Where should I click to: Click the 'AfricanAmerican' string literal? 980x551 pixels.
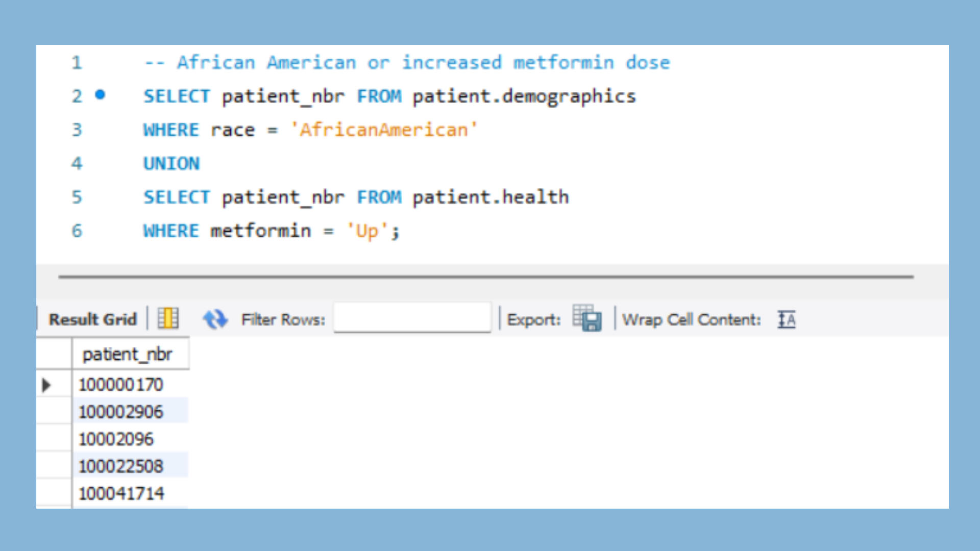pos(384,130)
